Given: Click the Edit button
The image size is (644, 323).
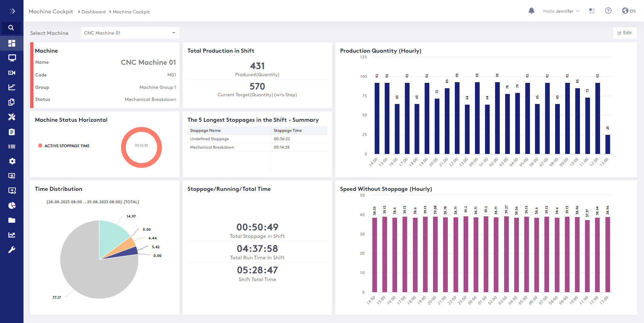Looking at the screenshot, I should 625,33.
